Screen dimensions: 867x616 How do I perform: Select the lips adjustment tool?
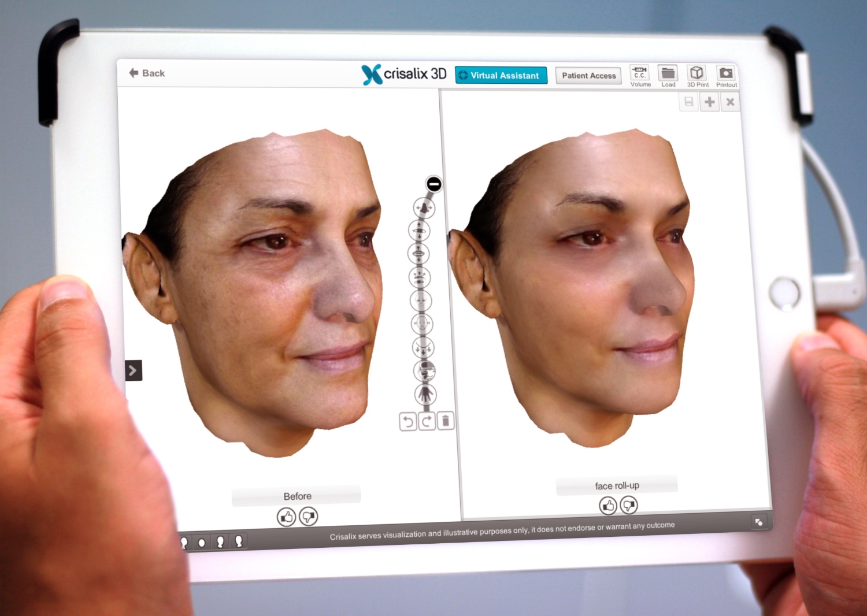(418, 254)
